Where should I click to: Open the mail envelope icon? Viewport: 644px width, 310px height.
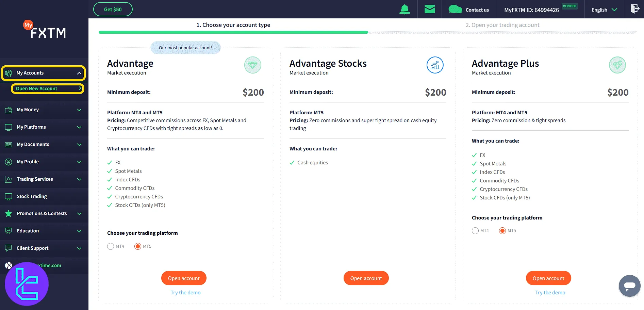pyautogui.click(x=430, y=9)
